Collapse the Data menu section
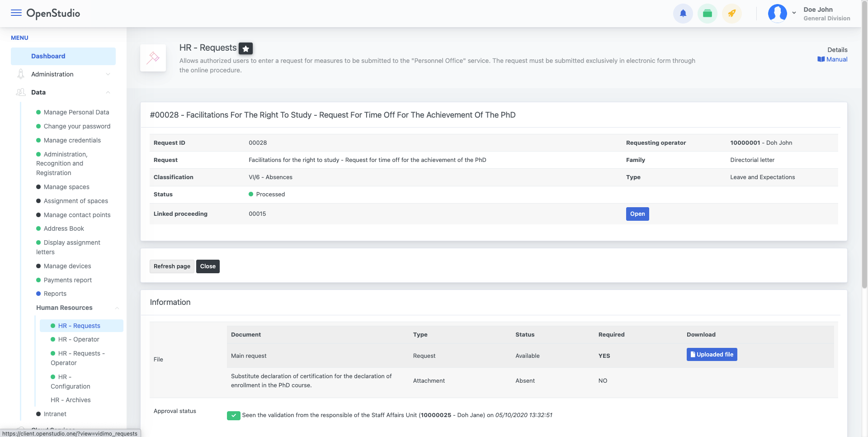 point(63,92)
